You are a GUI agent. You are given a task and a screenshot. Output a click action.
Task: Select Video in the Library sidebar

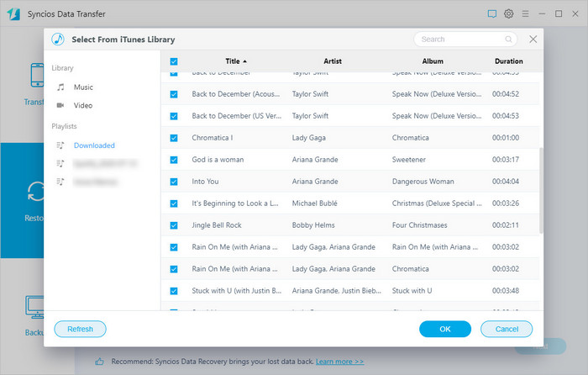pyautogui.click(x=83, y=105)
